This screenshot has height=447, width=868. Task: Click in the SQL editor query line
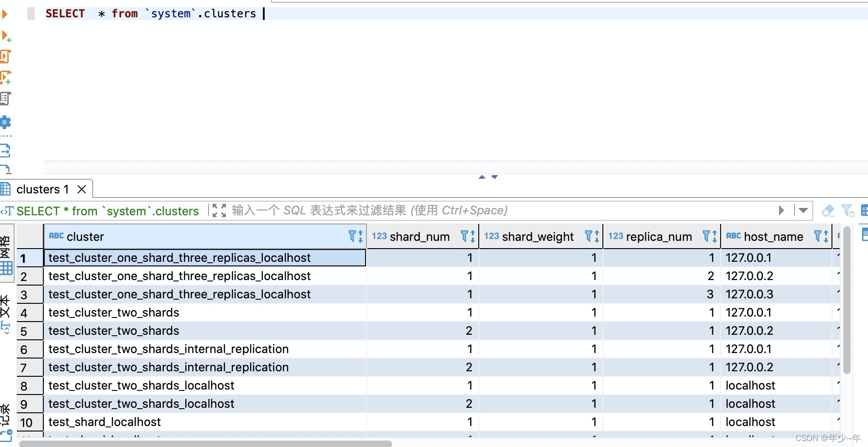[455, 14]
